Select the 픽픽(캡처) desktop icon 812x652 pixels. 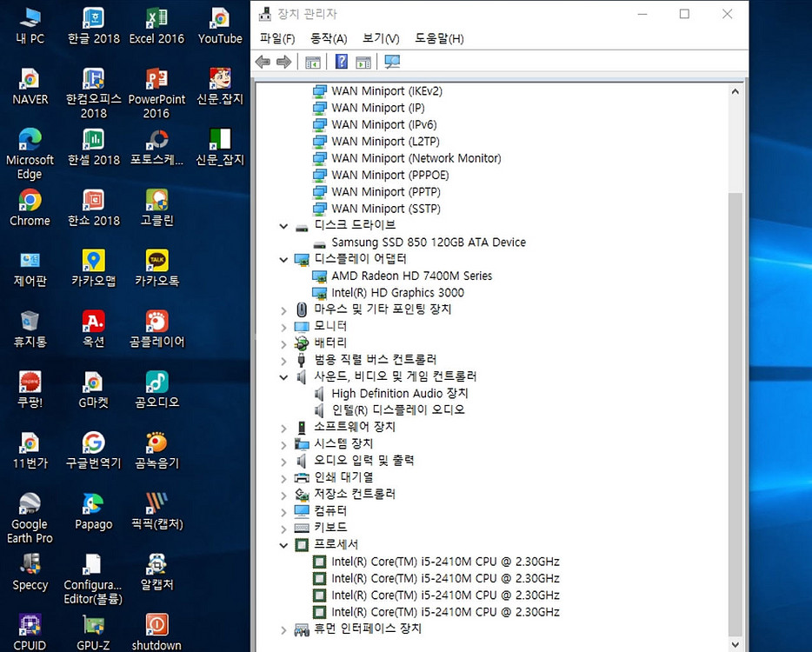pos(156,512)
